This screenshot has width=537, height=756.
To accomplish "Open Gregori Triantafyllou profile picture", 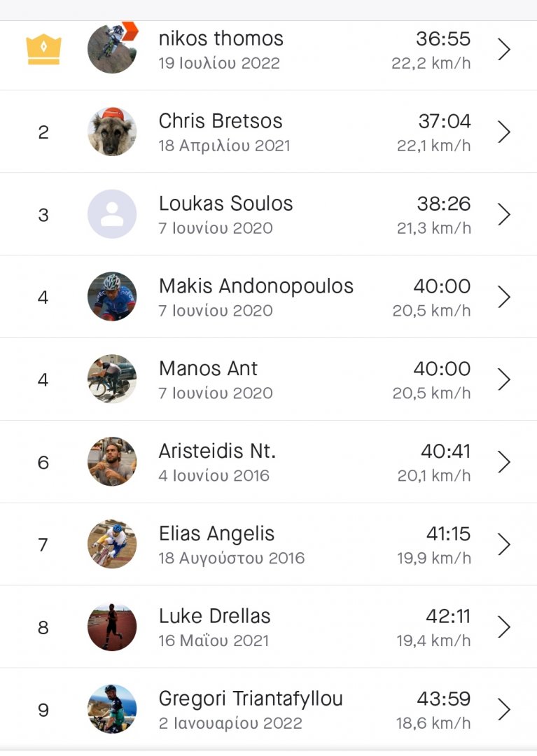I will [112, 709].
